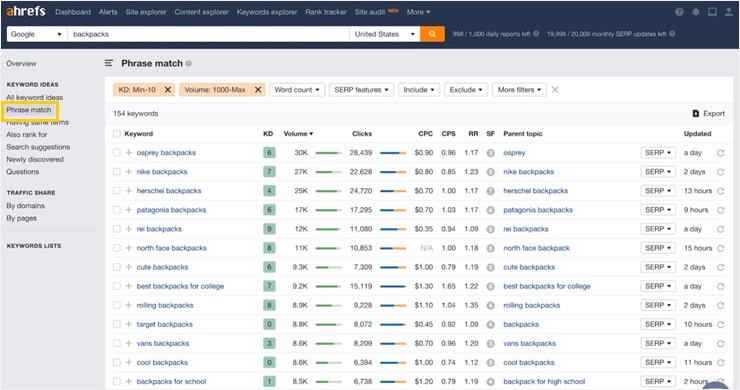Remove the Volume: 1000-Max filter
Image resolution: width=740 pixels, height=390 pixels.
[258, 90]
